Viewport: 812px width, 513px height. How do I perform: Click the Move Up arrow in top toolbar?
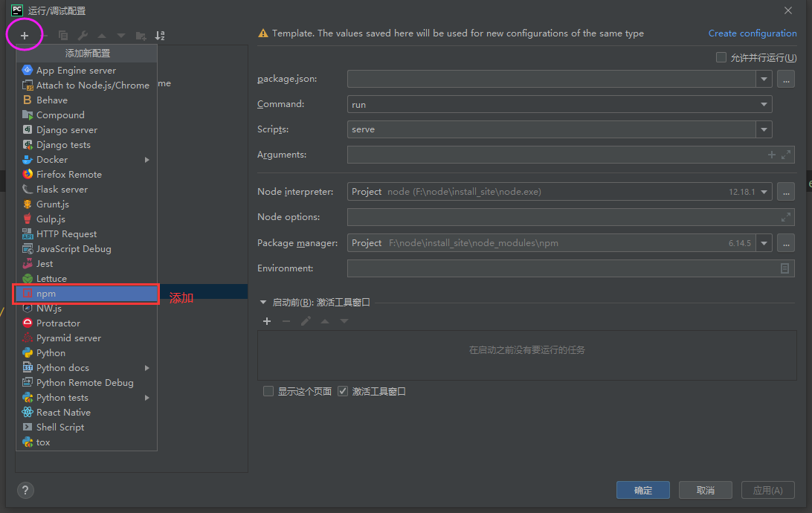pyautogui.click(x=102, y=35)
